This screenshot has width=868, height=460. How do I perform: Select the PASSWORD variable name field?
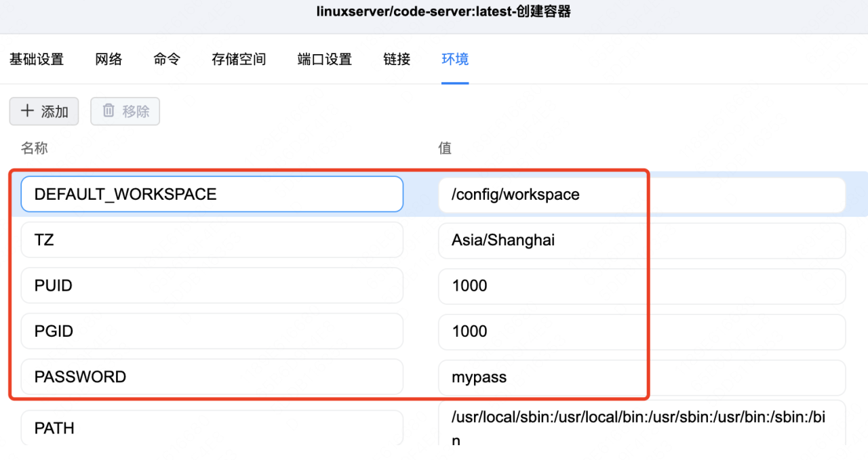click(212, 377)
